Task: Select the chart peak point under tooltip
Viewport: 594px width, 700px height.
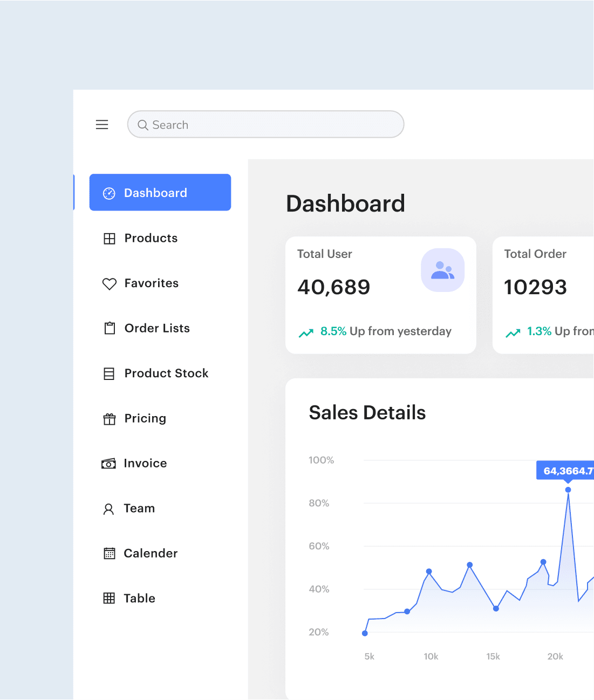Action: (568, 490)
